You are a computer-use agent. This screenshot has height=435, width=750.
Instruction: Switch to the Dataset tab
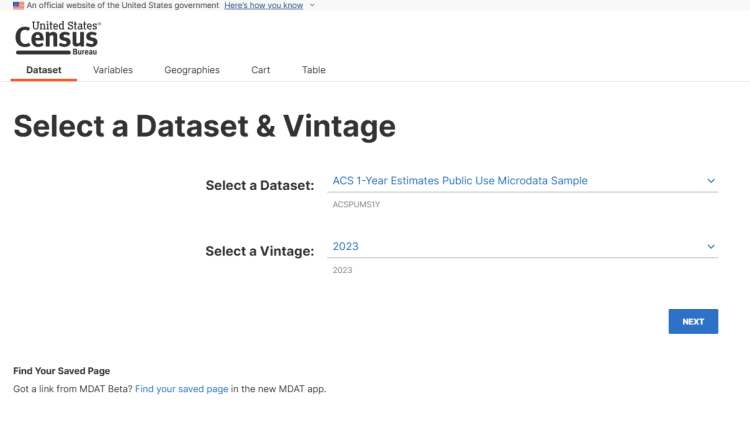click(x=44, y=70)
